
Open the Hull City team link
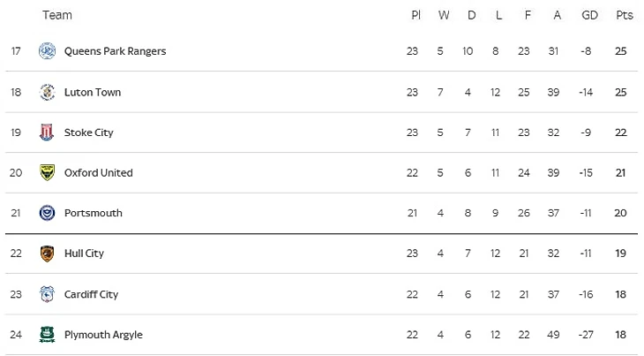(x=84, y=254)
